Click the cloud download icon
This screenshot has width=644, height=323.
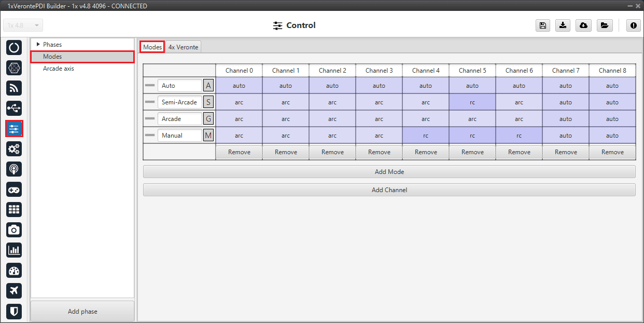583,25
